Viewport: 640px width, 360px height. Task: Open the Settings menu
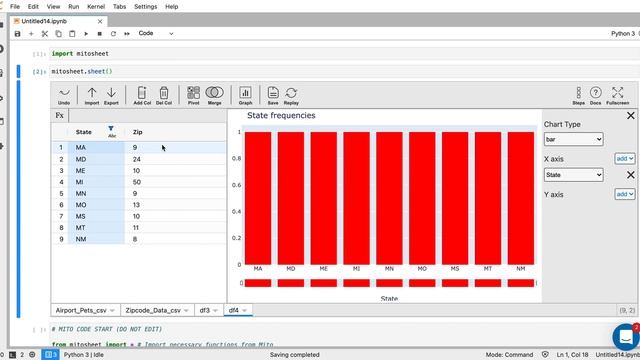coord(145,7)
